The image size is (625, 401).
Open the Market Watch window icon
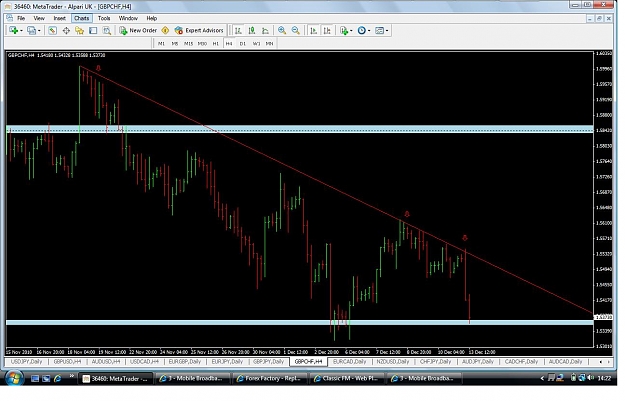click(52, 31)
